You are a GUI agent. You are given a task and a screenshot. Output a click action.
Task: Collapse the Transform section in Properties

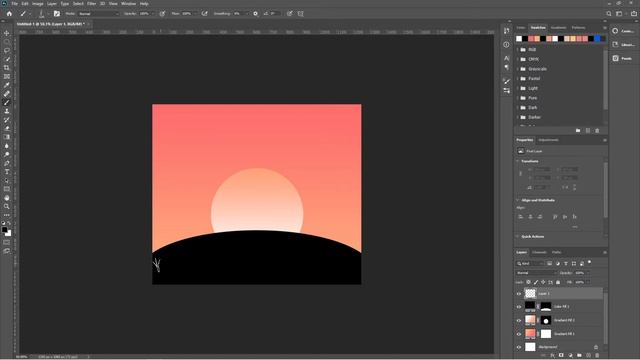(518, 161)
